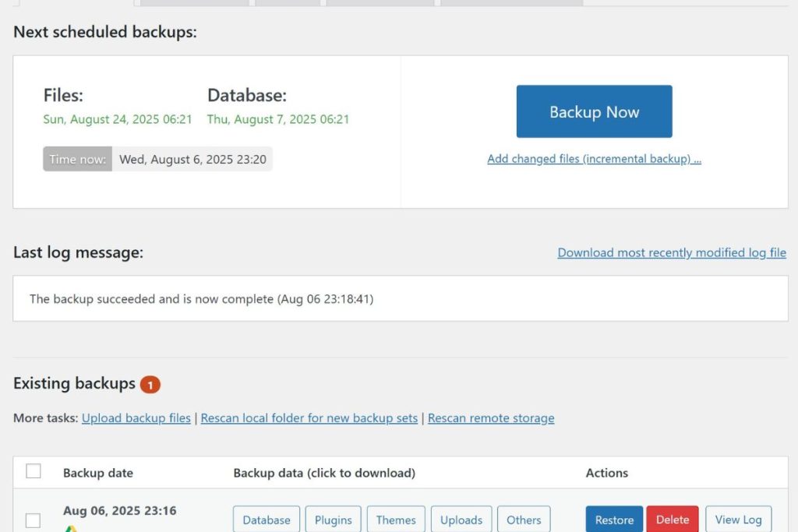Rescan local folder for new backup sets
The width and height of the screenshot is (798, 532).
point(311,418)
